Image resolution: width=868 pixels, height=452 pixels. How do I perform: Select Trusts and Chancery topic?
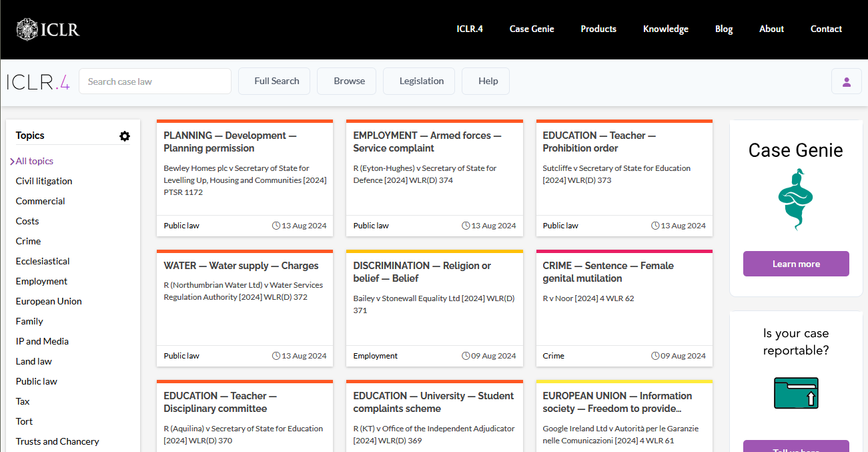(57, 441)
